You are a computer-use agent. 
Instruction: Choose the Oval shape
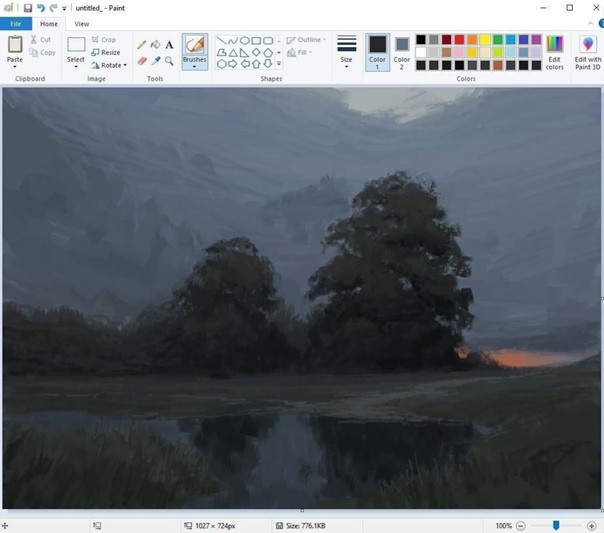[x=245, y=40]
